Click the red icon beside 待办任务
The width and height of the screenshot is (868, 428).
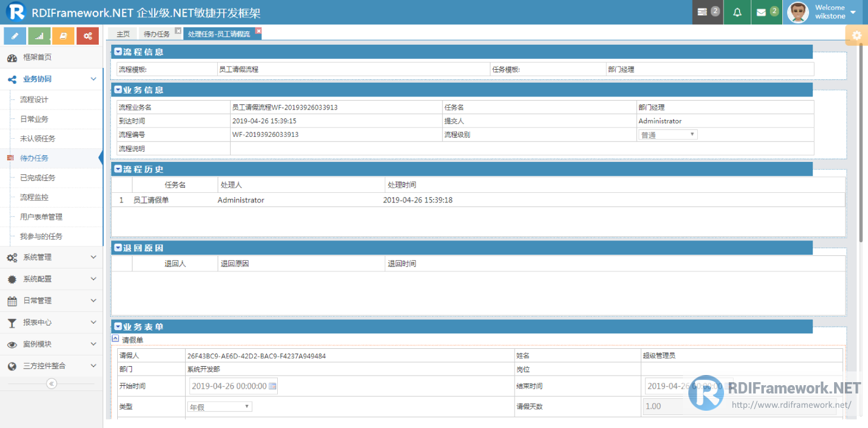pyautogui.click(x=10, y=158)
